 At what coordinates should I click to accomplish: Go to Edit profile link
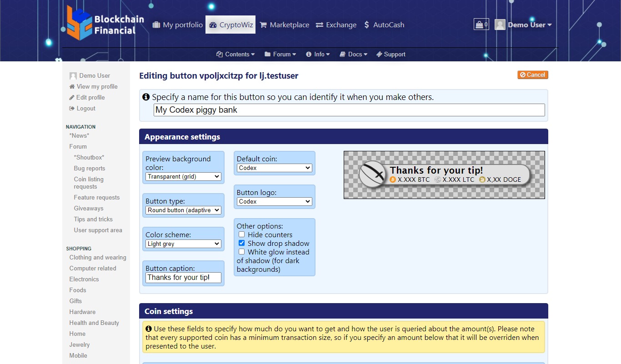click(90, 98)
